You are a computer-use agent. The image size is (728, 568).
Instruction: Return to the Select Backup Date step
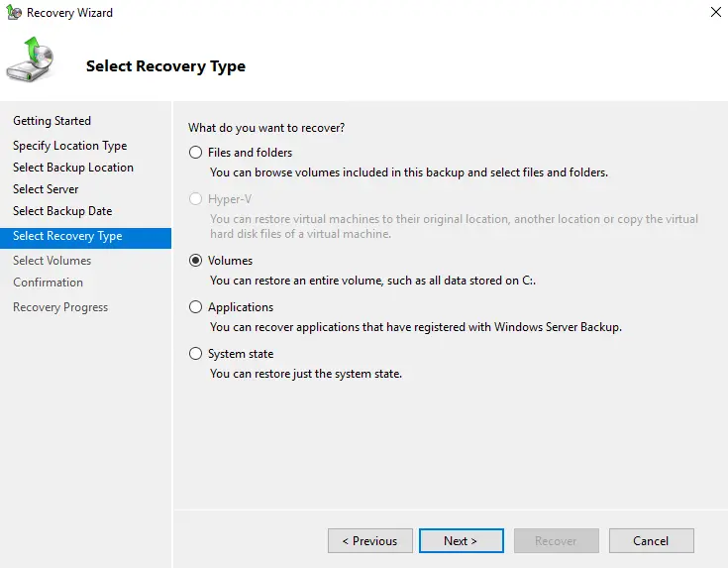point(62,211)
